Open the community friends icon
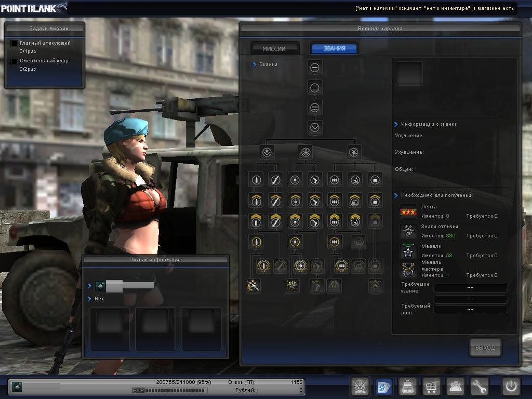 coord(456,387)
